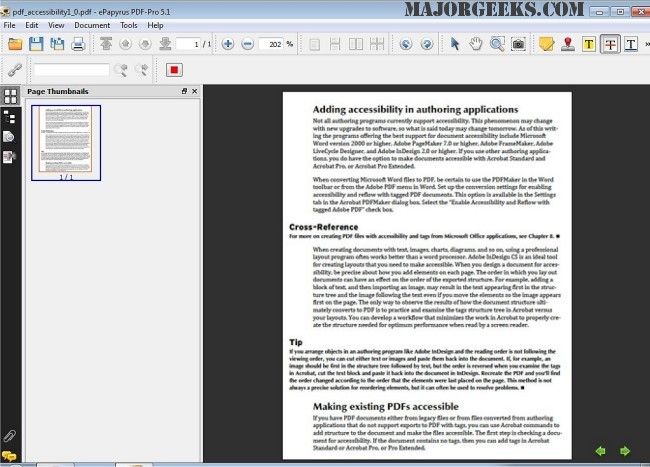This screenshot has height=467, width=650.
Task: Toggle the strikethrough text tool
Action: [610, 44]
